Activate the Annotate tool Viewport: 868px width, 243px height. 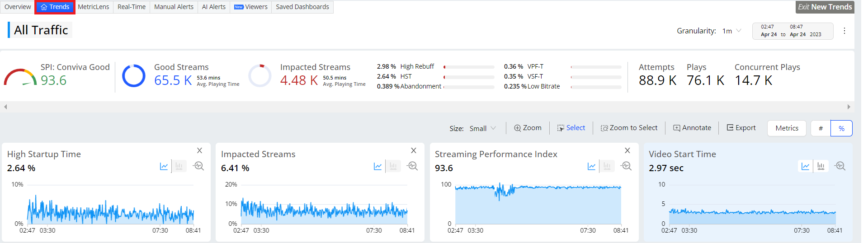tap(692, 128)
